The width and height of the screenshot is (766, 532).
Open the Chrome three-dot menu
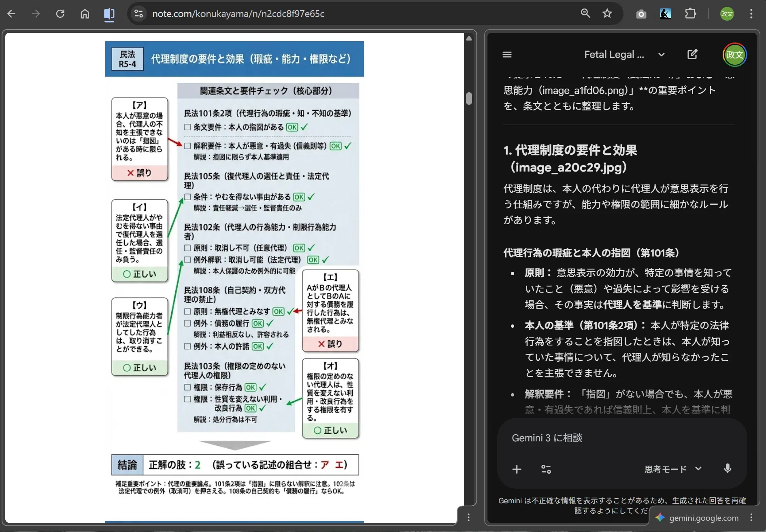point(751,14)
